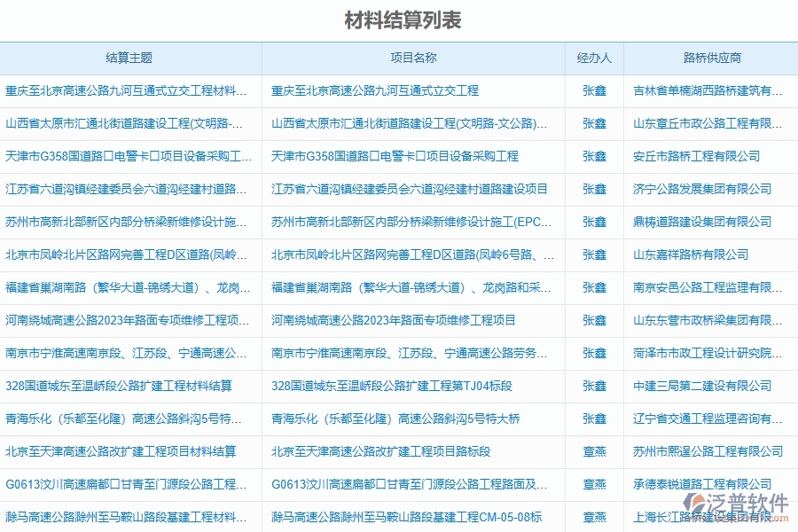Open 江苏省六道沟镇经建委会 project name link

[408, 189]
